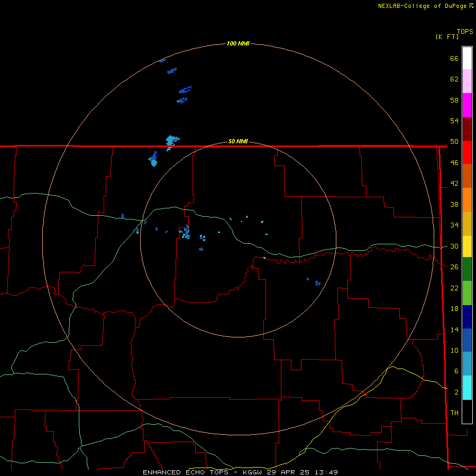The width and height of the screenshot is (476, 476).
Task: Click the dark red swatch in the legend
Action: [x=467, y=129]
